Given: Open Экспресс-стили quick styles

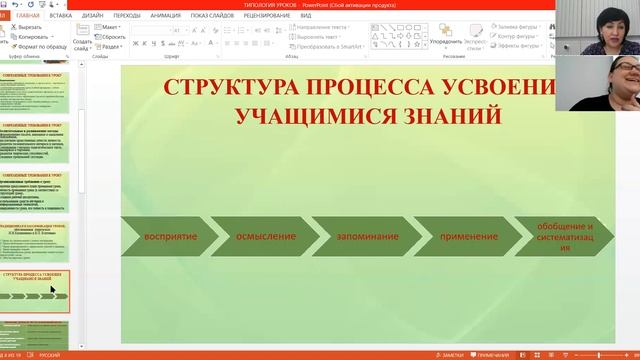Looking at the screenshot, I should click(476, 37).
